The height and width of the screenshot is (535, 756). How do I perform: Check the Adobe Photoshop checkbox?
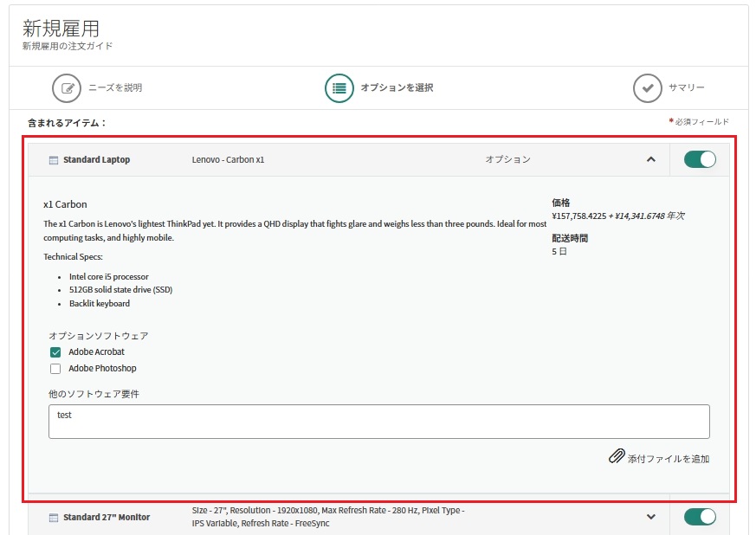click(55, 369)
